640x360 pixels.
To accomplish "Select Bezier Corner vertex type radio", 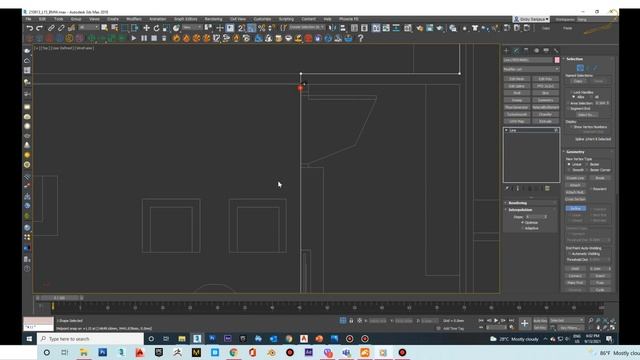I will point(587,170).
